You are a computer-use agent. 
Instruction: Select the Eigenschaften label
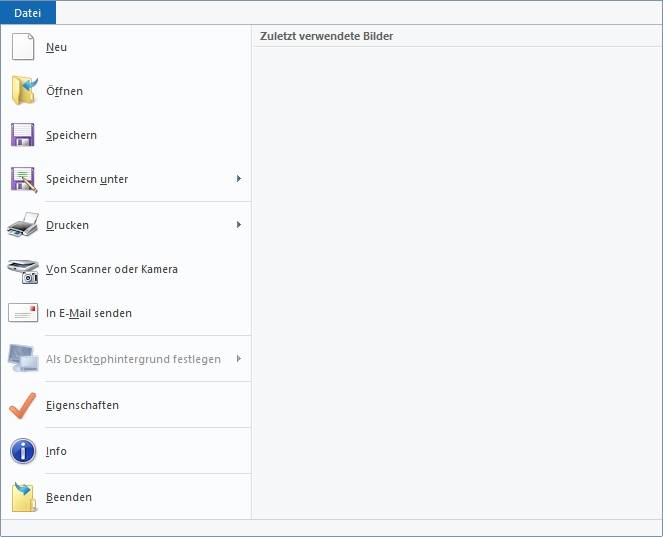(x=82, y=405)
